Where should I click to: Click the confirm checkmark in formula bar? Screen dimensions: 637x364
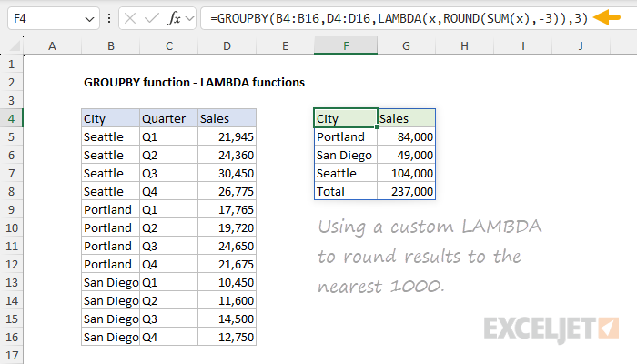coord(152,18)
